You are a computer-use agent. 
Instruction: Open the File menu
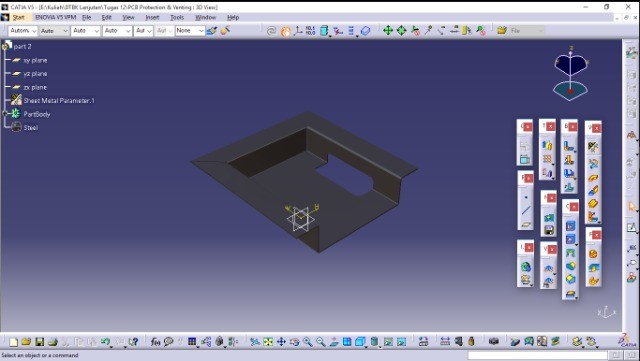tap(87, 18)
